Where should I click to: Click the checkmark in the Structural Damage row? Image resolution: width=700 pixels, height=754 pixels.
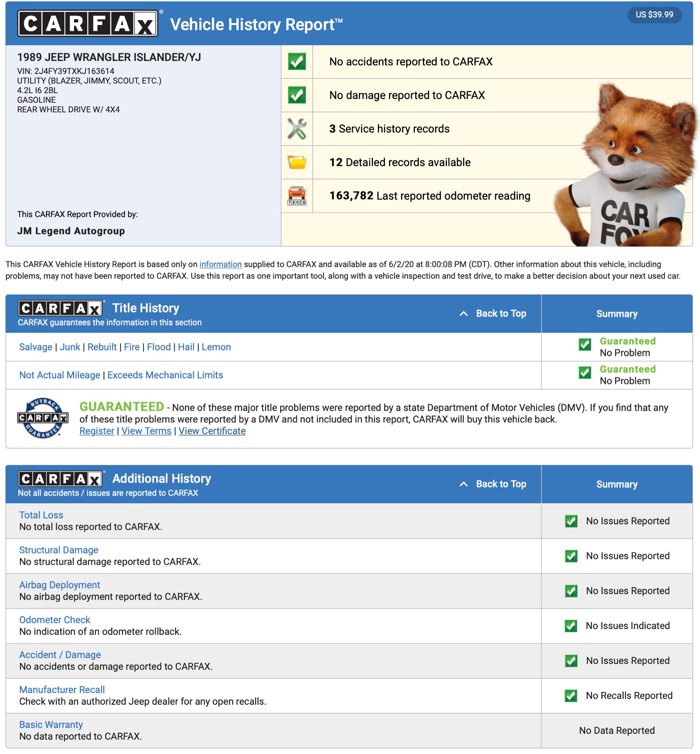coord(571,556)
